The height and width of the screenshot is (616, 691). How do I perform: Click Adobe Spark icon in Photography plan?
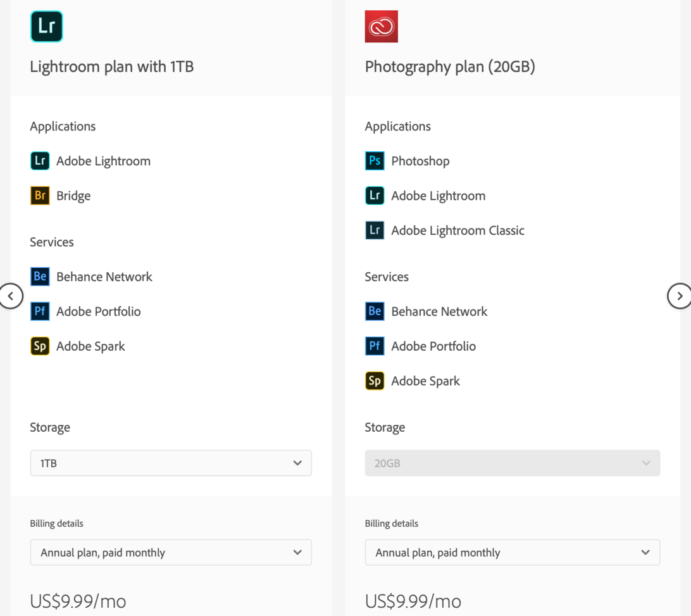point(375,381)
